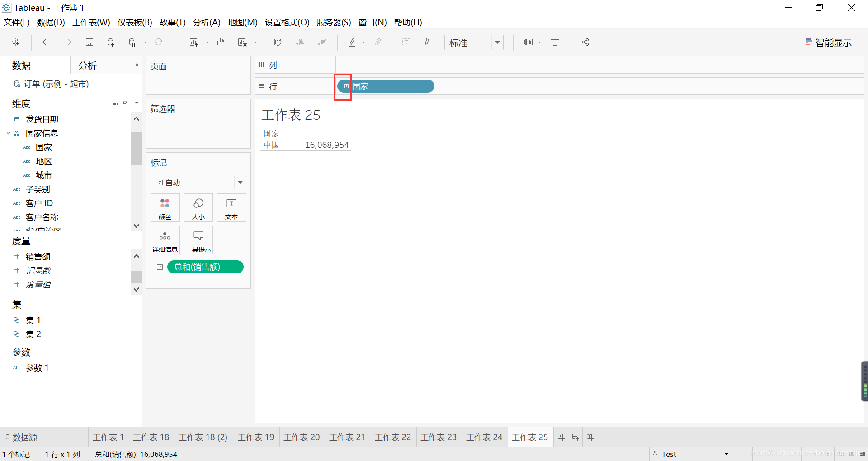Select the 销售额 measure field
Image resolution: width=868 pixels, height=461 pixels.
[38, 257]
